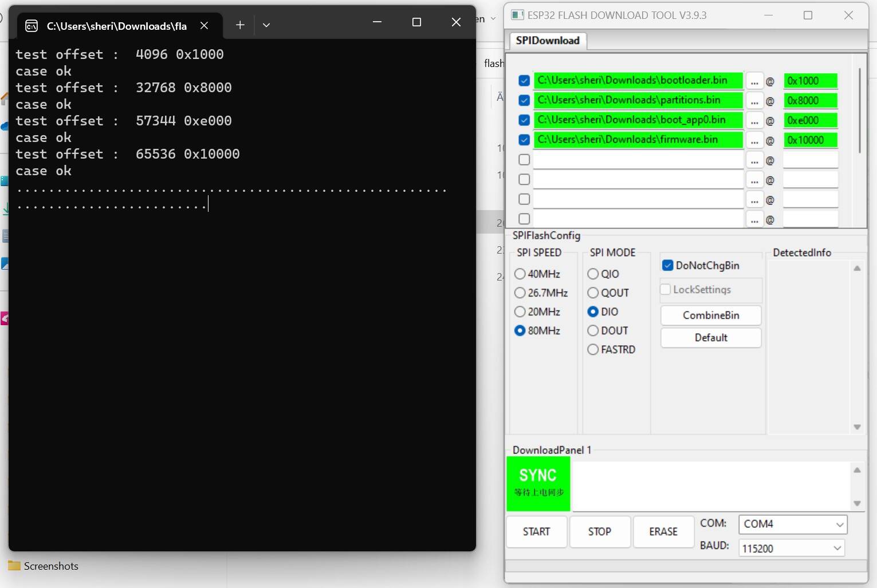Screen dimensions: 877x588
Task: Click the 0x8000 offset field
Action: [x=811, y=100]
